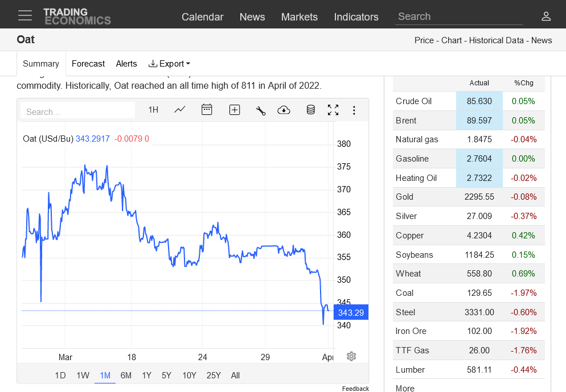Open the Iron Ore commodity link
This screenshot has height=392, width=566.
coord(411,331)
